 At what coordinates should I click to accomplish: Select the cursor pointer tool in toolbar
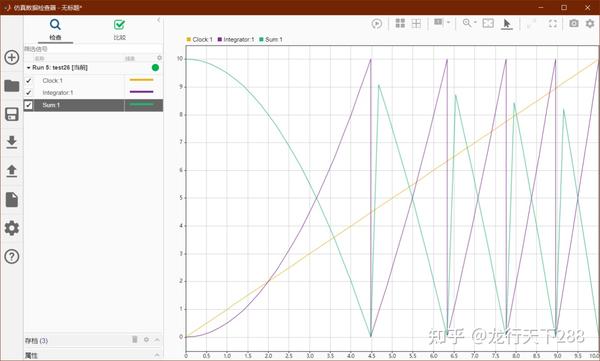[507, 24]
